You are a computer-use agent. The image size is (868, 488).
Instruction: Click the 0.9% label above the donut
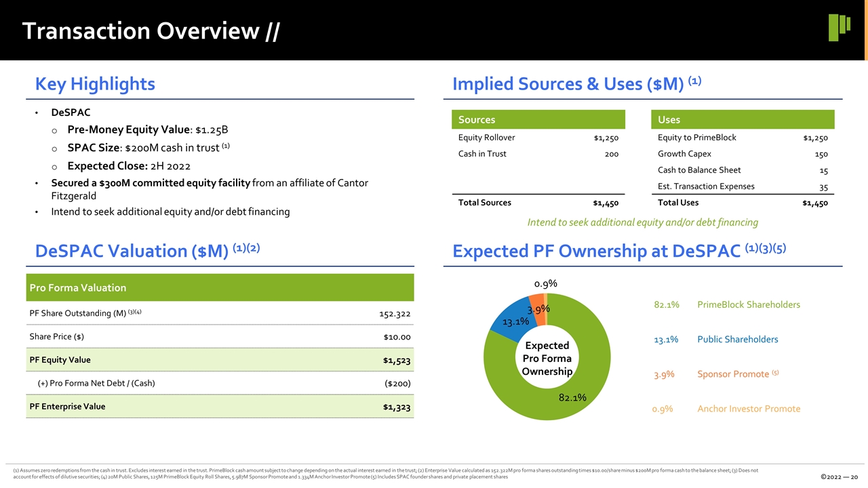coord(546,283)
